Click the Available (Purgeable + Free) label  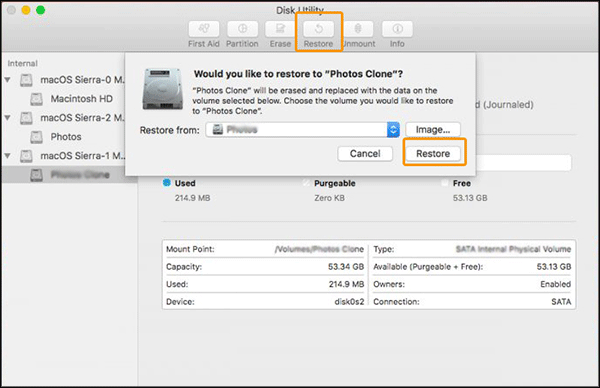[428, 267]
